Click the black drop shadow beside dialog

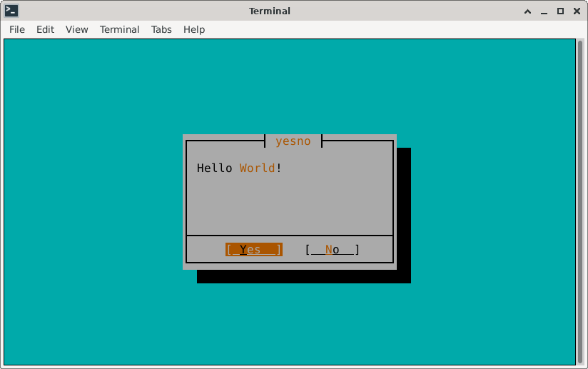[403, 214]
